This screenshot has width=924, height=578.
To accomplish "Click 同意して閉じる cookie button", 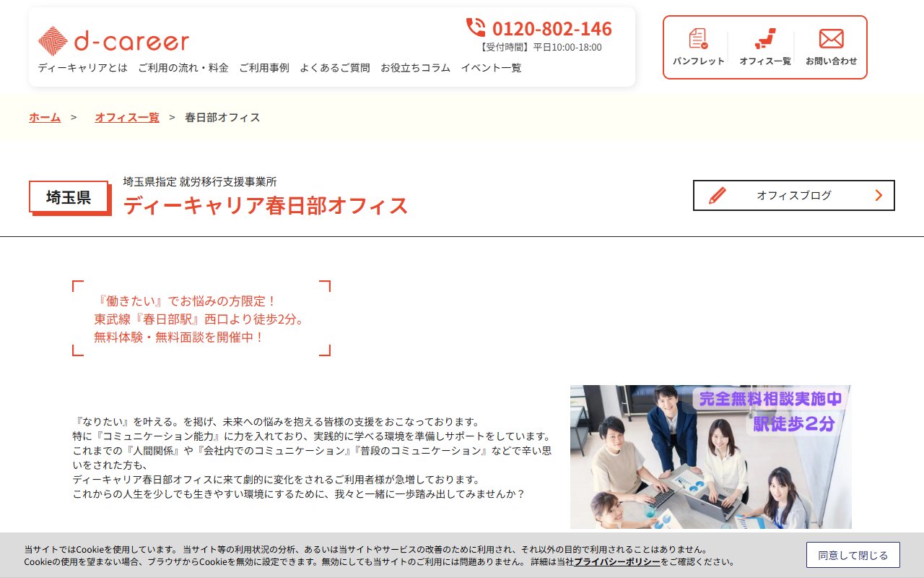I will tap(853, 555).
